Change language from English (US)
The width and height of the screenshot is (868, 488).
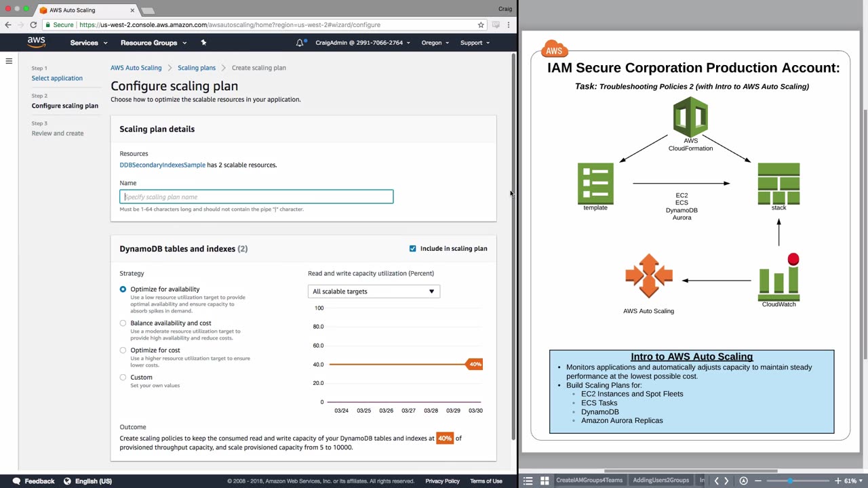(x=89, y=481)
